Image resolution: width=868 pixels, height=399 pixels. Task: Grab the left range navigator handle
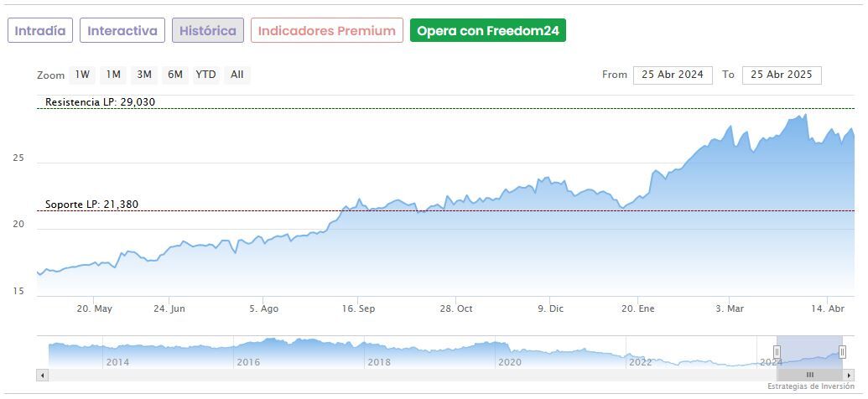(777, 352)
